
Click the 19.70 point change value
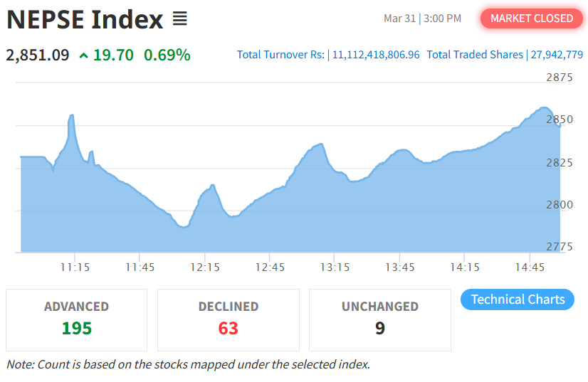click(x=113, y=55)
